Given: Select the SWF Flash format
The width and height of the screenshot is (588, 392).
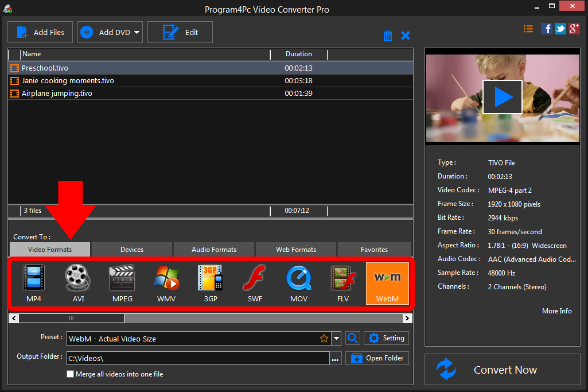Looking at the screenshot, I should pos(255,283).
